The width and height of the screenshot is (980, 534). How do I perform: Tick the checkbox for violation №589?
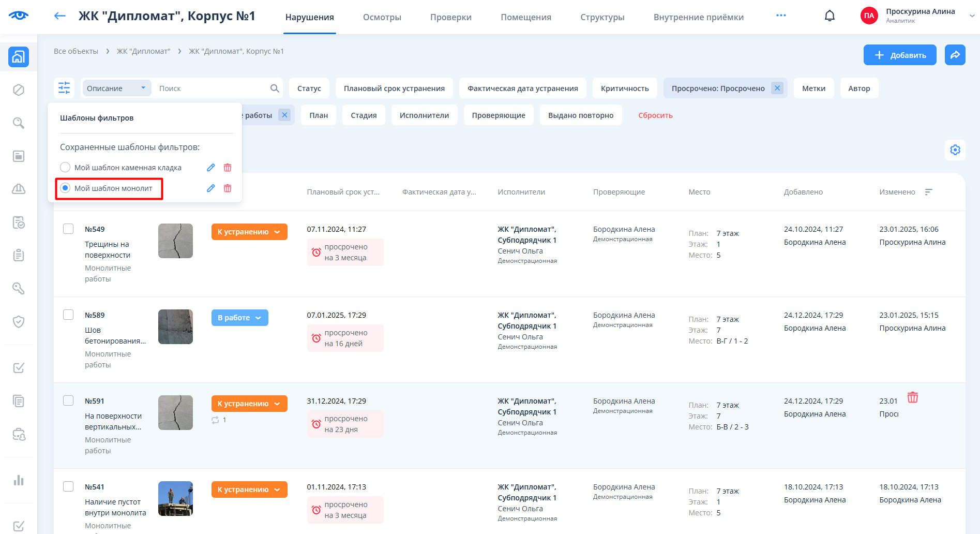click(68, 315)
